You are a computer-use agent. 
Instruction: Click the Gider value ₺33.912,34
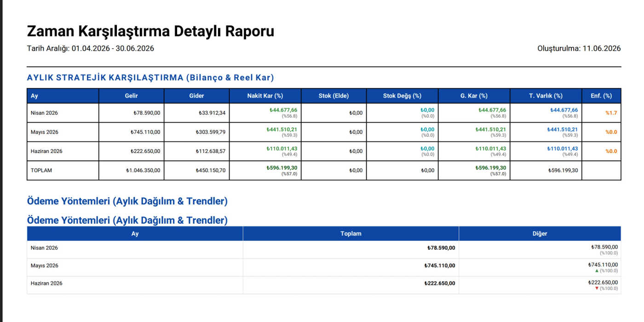(212, 113)
